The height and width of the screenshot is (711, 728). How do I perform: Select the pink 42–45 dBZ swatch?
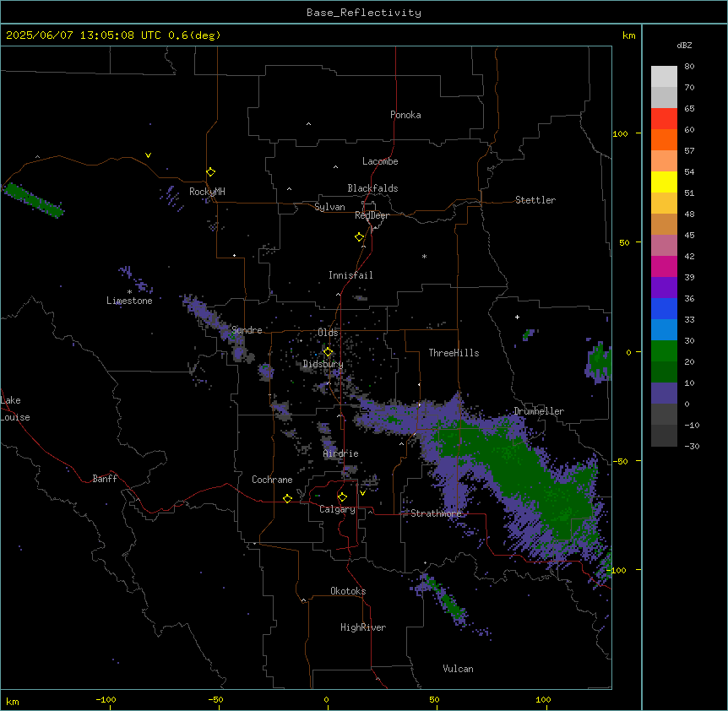(x=664, y=245)
